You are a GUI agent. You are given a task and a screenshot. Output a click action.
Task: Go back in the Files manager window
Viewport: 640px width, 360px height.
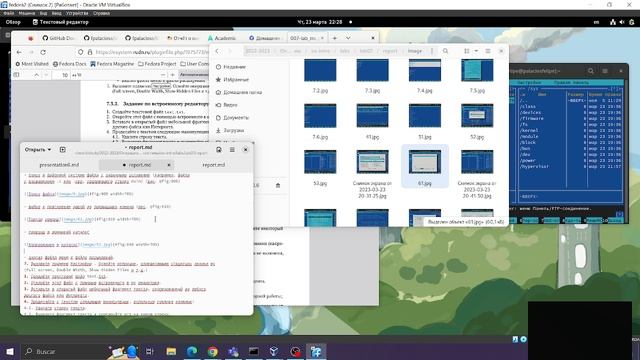[x=217, y=51]
